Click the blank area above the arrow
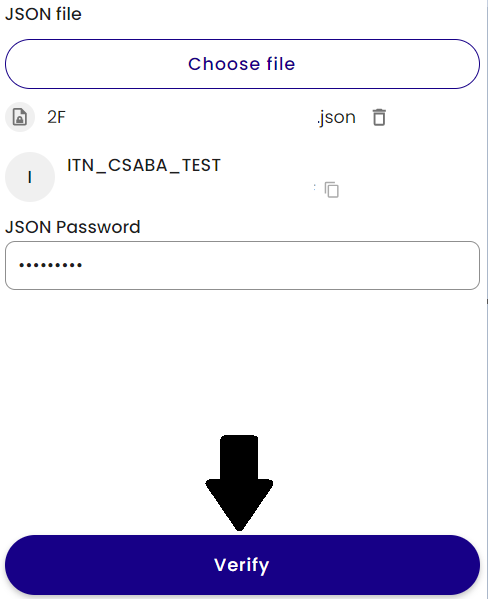The height and width of the screenshot is (599, 488). [242, 363]
